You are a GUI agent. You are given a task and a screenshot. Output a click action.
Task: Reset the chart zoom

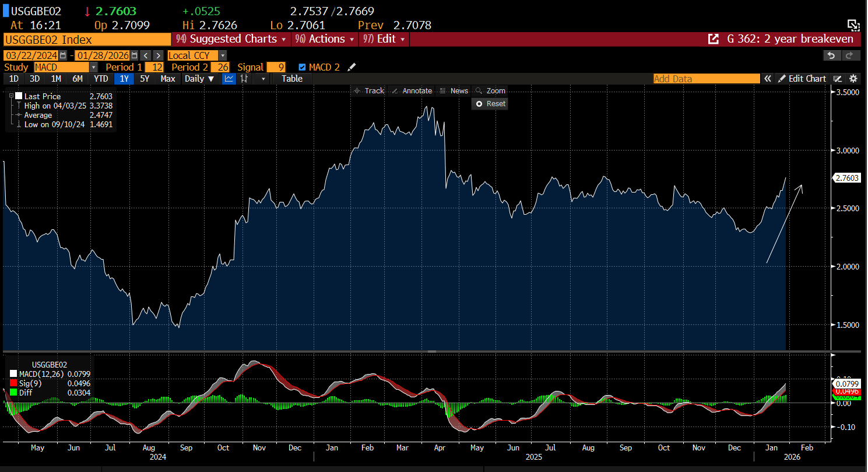pyautogui.click(x=490, y=104)
